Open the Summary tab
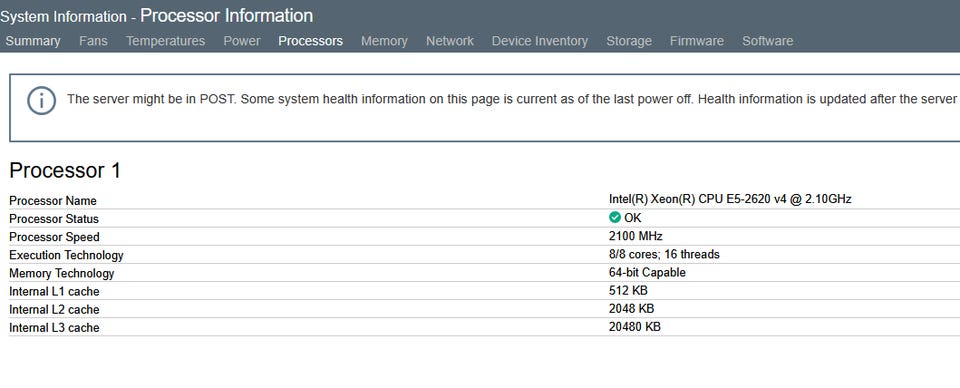The width and height of the screenshot is (960, 388). click(x=33, y=41)
